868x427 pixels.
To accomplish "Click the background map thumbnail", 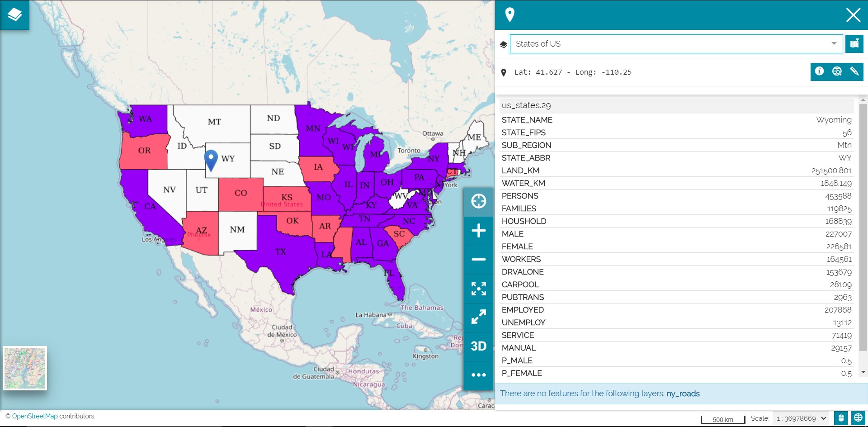I will (x=25, y=368).
